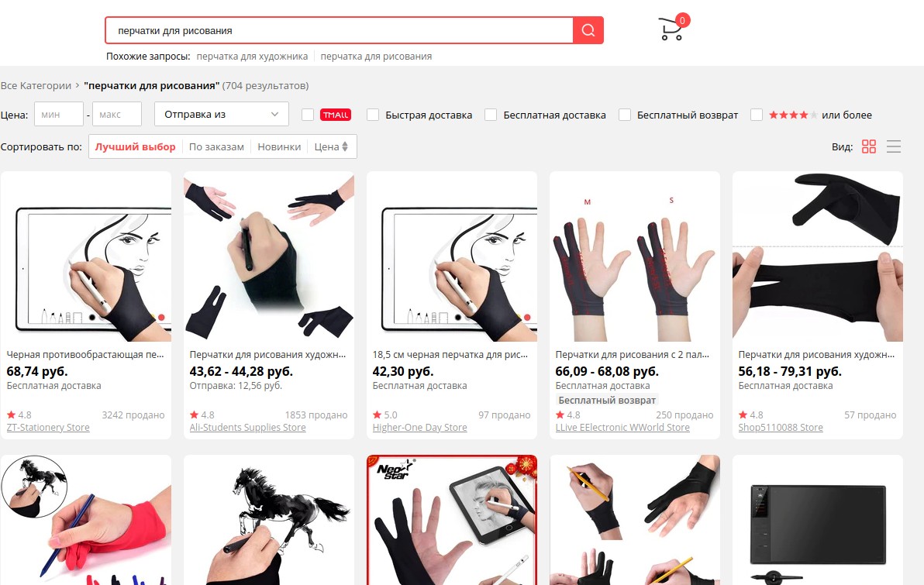This screenshot has height=585, width=924.
Task: Open the Цена sort option
Action: pyautogui.click(x=332, y=146)
